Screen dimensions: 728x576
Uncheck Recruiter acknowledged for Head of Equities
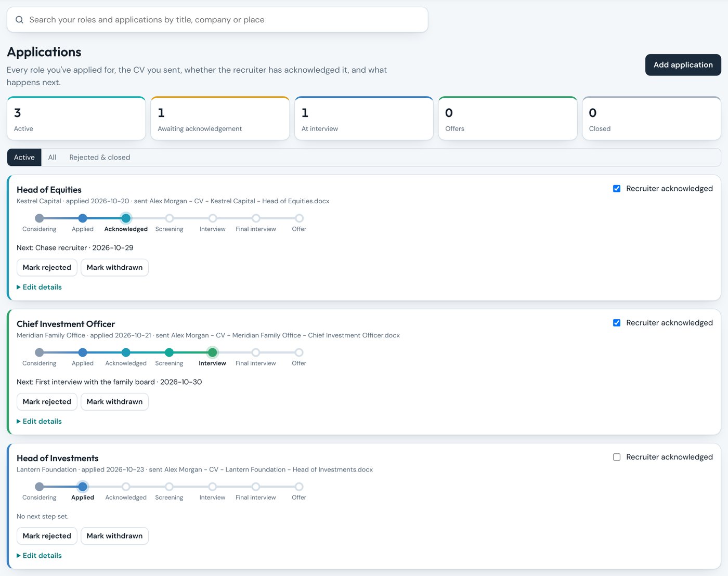click(617, 189)
